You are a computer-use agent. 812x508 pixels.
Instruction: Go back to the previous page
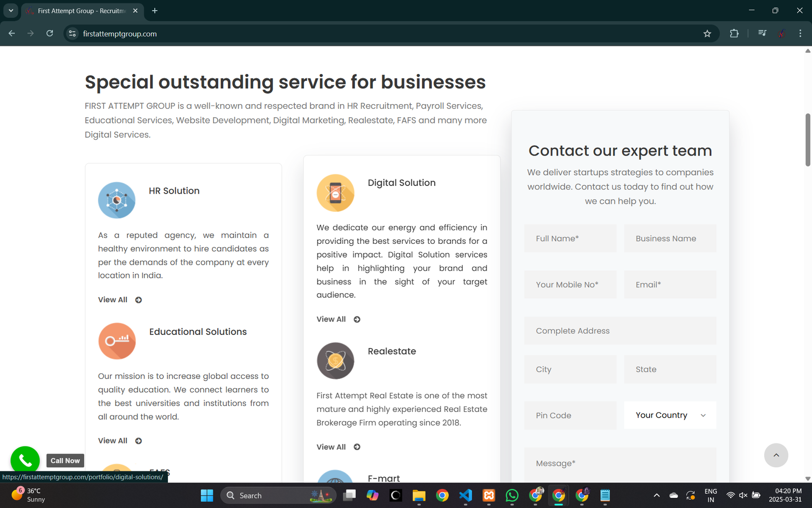[x=12, y=34]
